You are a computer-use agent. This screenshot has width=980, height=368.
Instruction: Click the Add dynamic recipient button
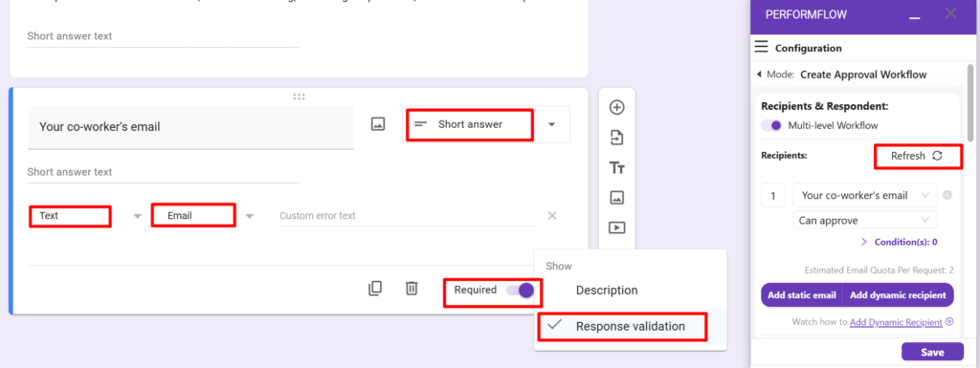tap(898, 295)
